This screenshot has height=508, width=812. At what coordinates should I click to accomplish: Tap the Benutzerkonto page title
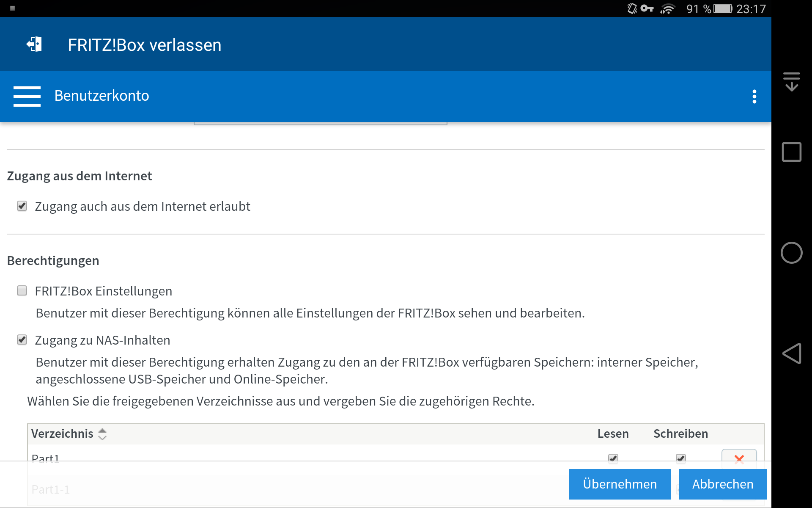pos(101,96)
